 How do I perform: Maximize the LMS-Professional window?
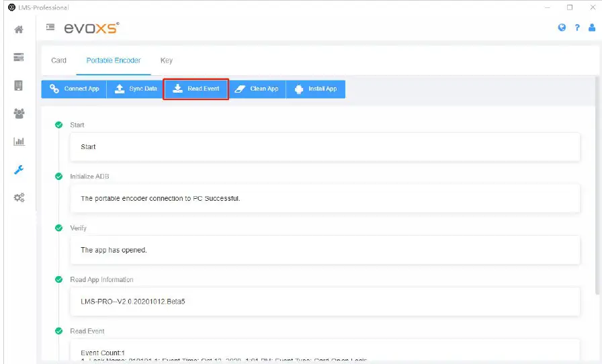[x=570, y=7]
